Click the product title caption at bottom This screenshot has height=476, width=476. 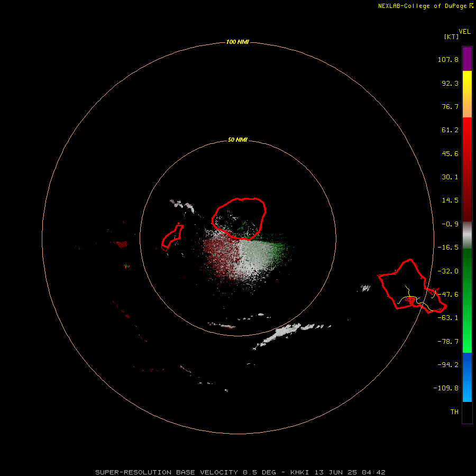point(241,472)
